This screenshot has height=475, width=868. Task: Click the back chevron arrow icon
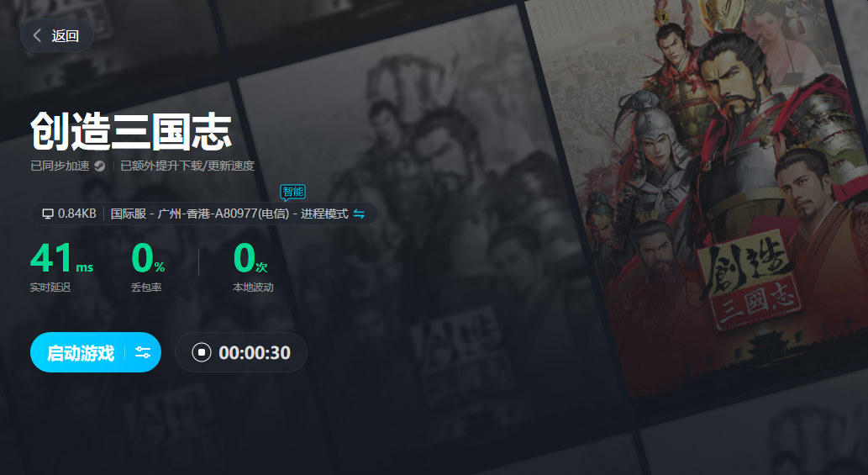pyautogui.click(x=37, y=35)
